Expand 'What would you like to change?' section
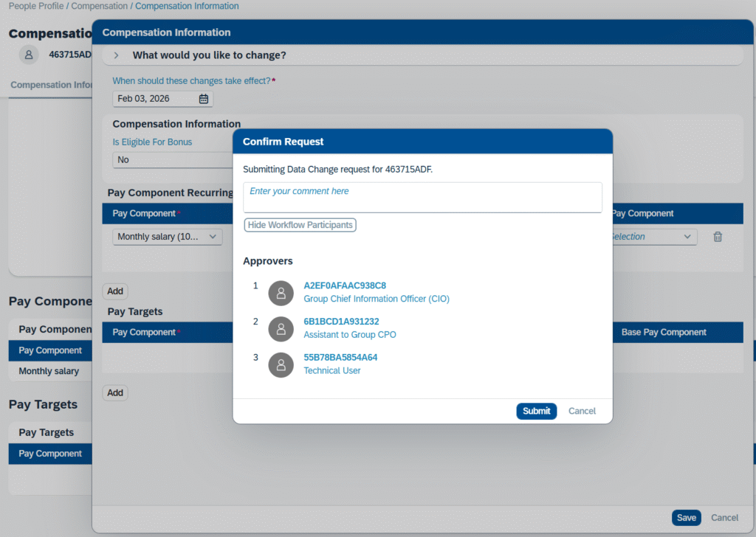This screenshot has width=756, height=537. (117, 55)
